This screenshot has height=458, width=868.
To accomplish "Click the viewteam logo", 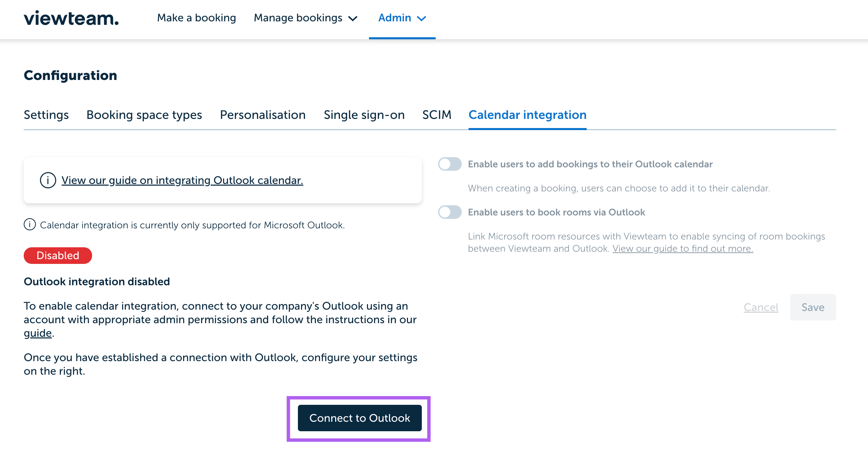I will [x=71, y=18].
